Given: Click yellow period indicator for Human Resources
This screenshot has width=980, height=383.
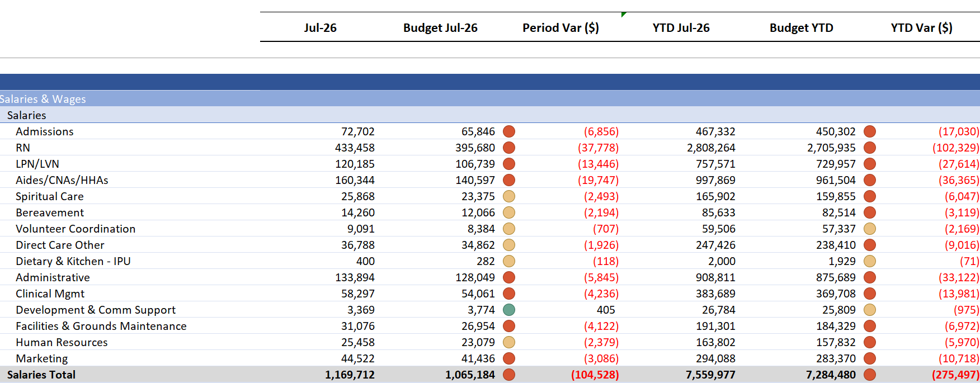Looking at the screenshot, I should click(x=509, y=342).
